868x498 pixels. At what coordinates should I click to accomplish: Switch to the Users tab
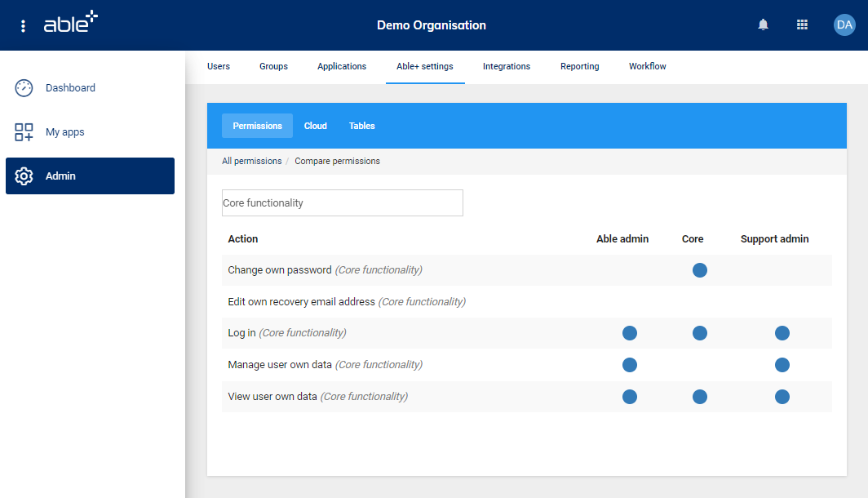[219, 67]
